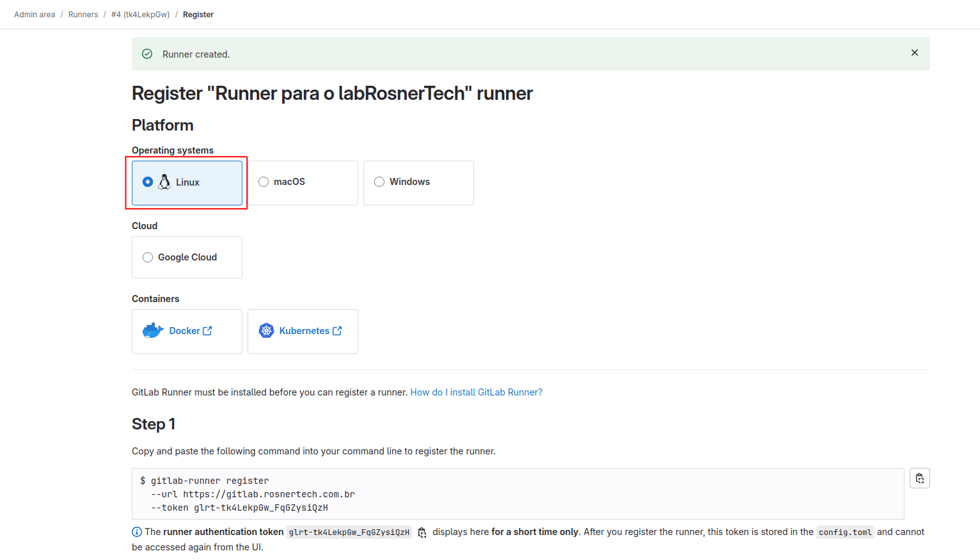The width and height of the screenshot is (980, 560).
Task: Click the --url https://gitlab.rosnertech.com.br line
Action: click(x=253, y=494)
